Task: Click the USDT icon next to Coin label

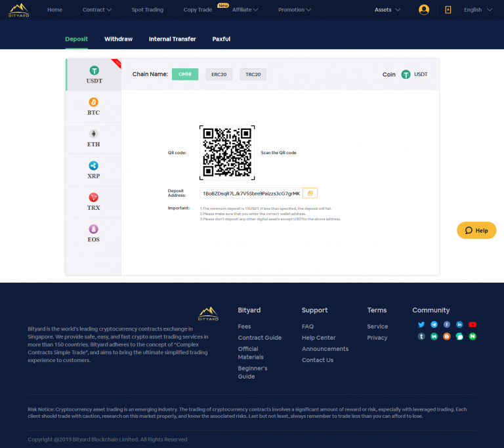Action: [406, 74]
